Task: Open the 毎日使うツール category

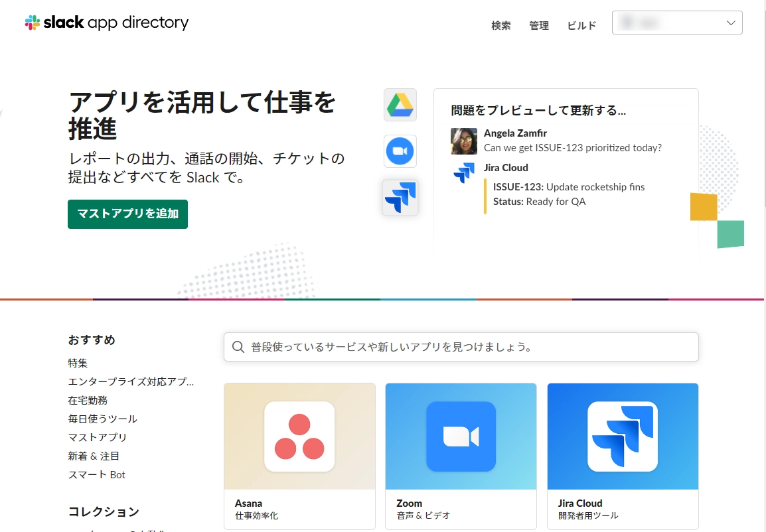Action: [x=103, y=419]
